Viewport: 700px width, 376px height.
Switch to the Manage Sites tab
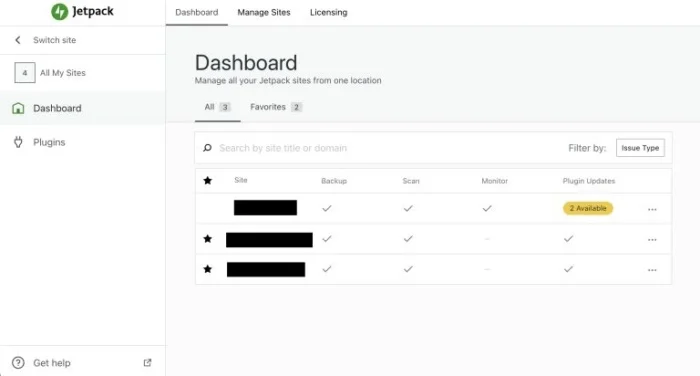264,13
